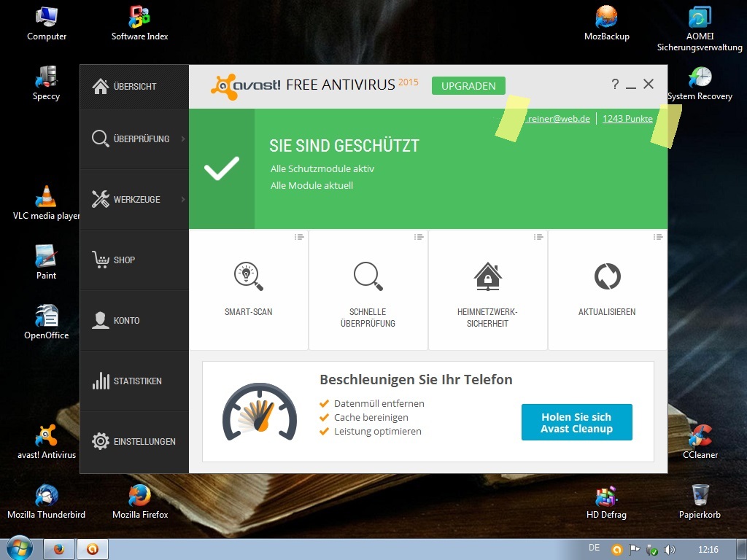The height and width of the screenshot is (560, 747).
Task: Click the 12:16 taskbar clock
Action: [708, 550]
